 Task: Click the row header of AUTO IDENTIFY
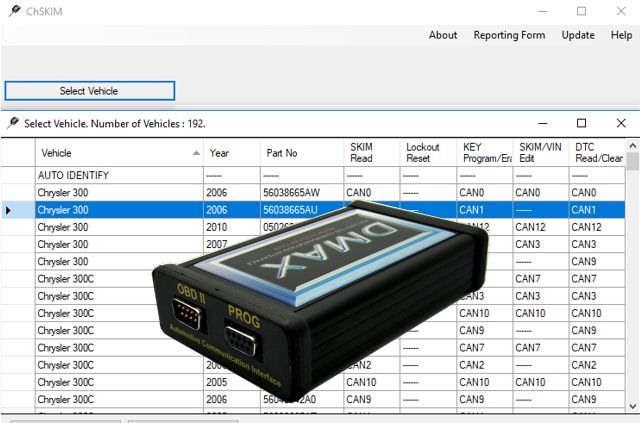[x=18, y=175]
